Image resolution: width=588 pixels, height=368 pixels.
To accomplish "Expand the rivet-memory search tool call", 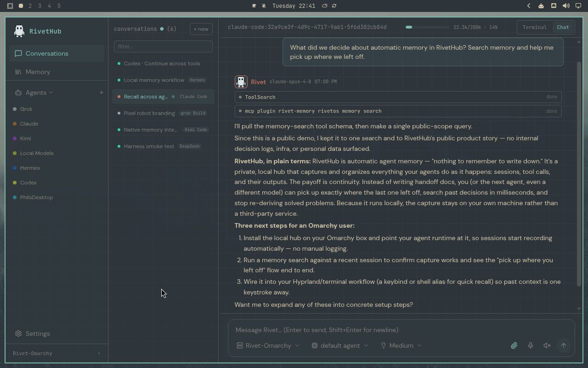I will 398,111.
